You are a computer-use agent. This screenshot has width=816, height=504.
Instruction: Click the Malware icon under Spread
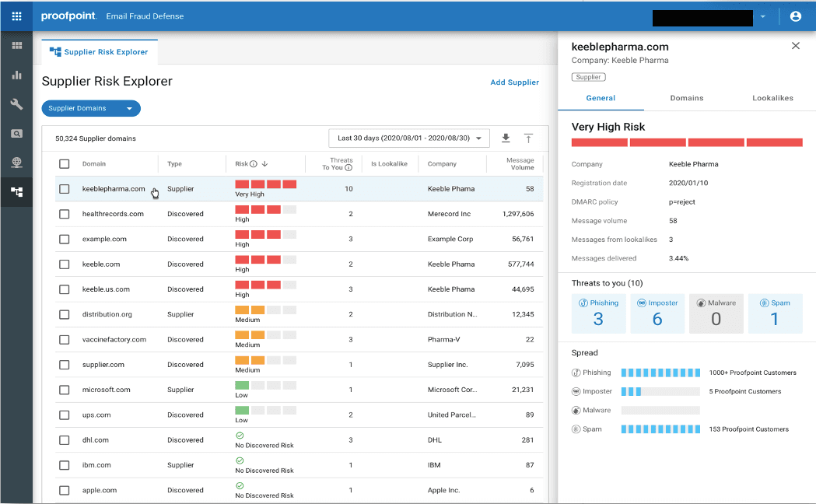(x=576, y=411)
